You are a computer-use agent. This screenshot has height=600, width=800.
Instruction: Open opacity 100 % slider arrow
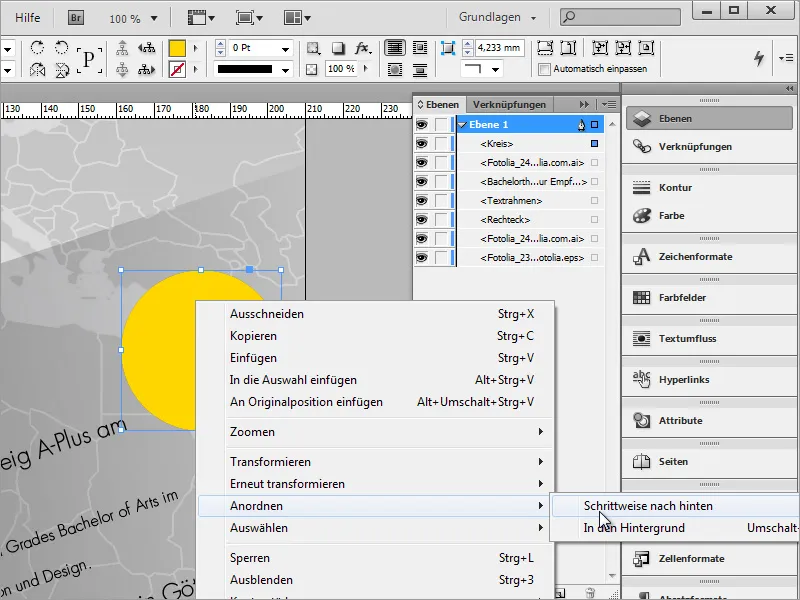[x=365, y=68]
